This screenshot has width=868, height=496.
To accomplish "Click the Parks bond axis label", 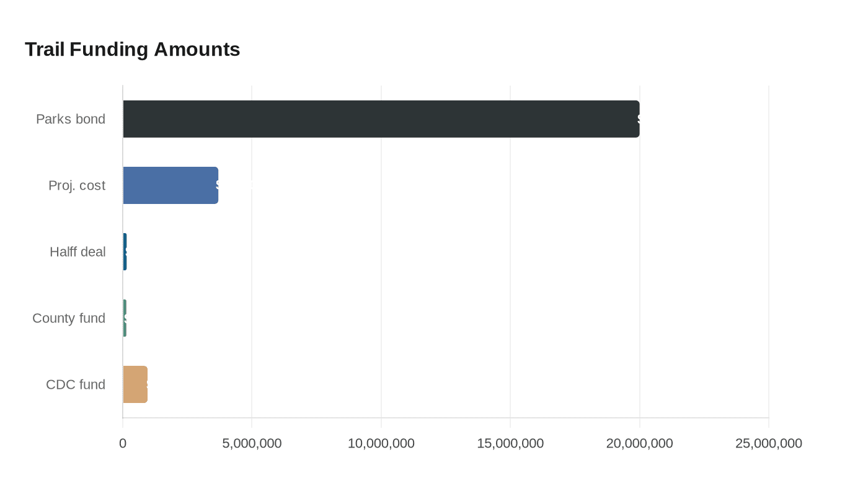I will point(71,119).
